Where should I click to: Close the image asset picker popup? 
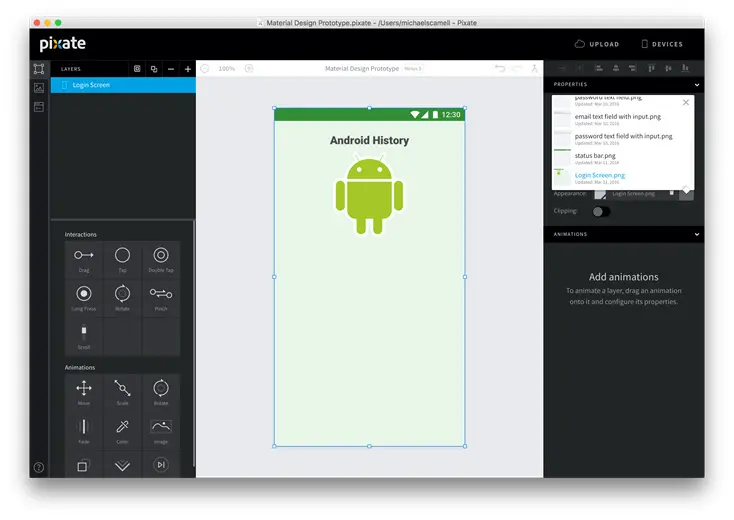click(686, 102)
